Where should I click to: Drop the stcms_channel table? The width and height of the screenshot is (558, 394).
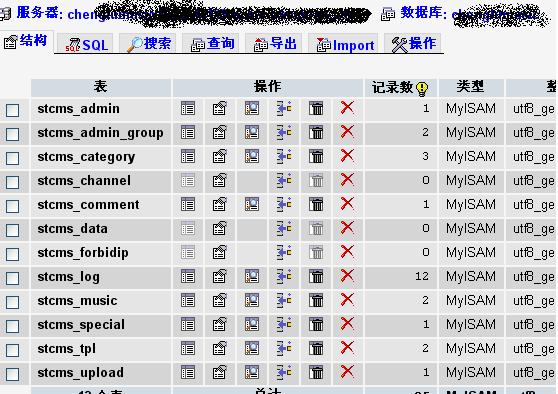coord(347,180)
